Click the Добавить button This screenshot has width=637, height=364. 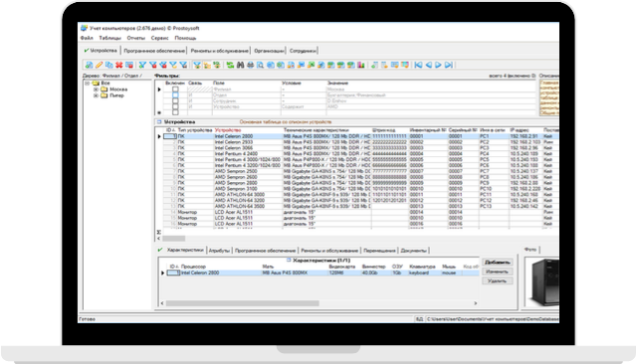pos(498,263)
